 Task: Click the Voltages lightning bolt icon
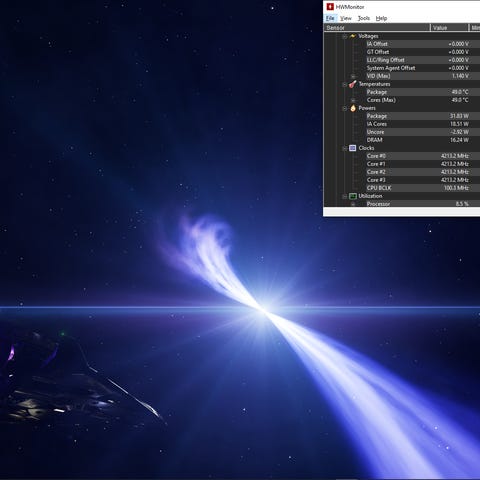353,36
